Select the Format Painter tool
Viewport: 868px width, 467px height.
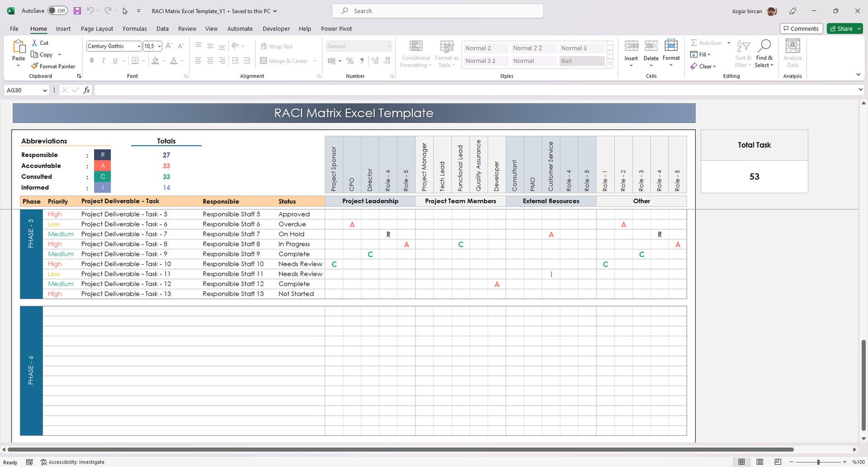(x=53, y=66)
